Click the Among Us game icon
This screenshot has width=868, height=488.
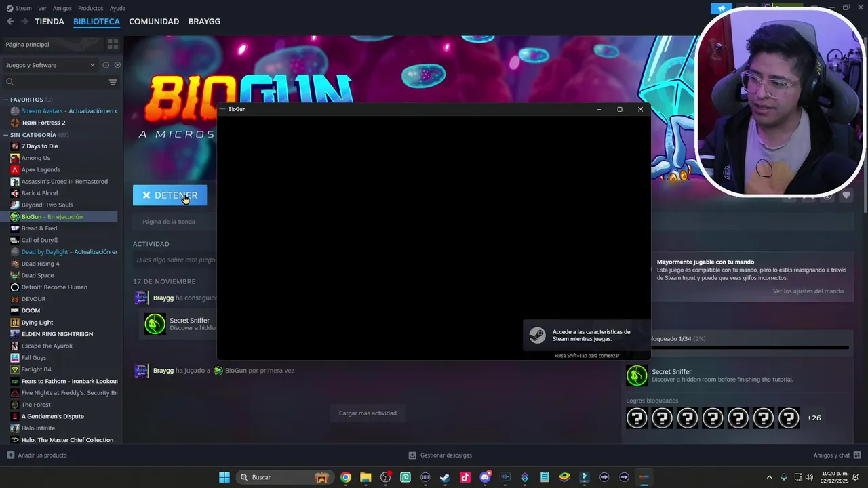click(15, 158)
